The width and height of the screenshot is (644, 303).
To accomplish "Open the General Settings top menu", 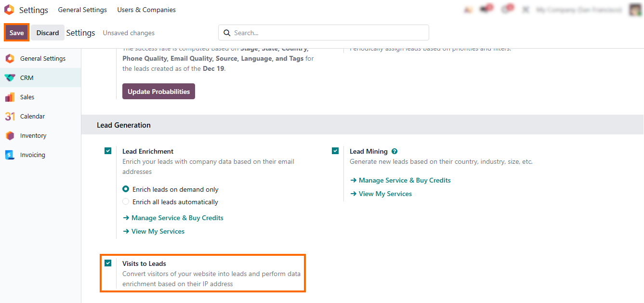I will (x=82, y=10).
